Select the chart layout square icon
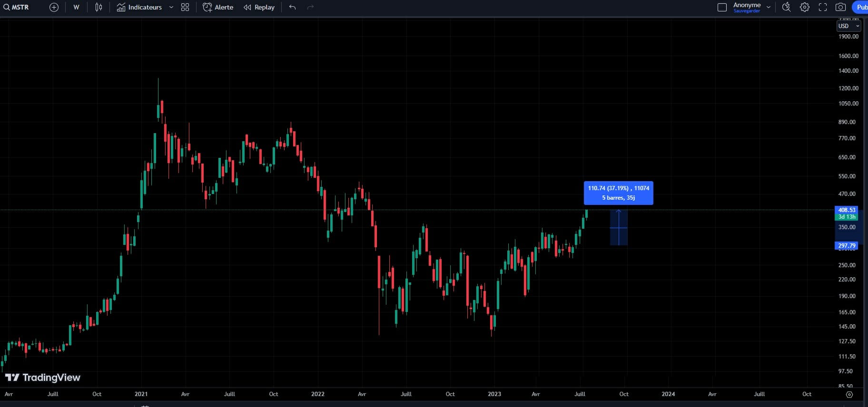 click(x=722, y=7)
